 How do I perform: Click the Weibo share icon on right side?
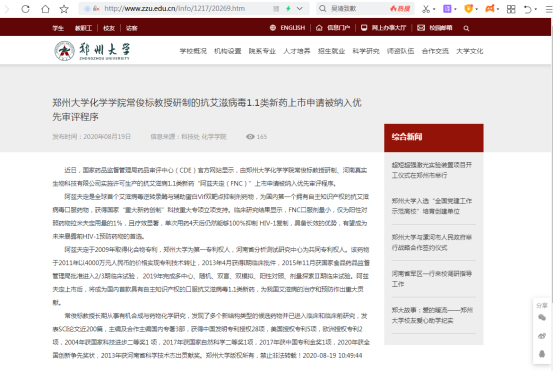coord(542,336)
